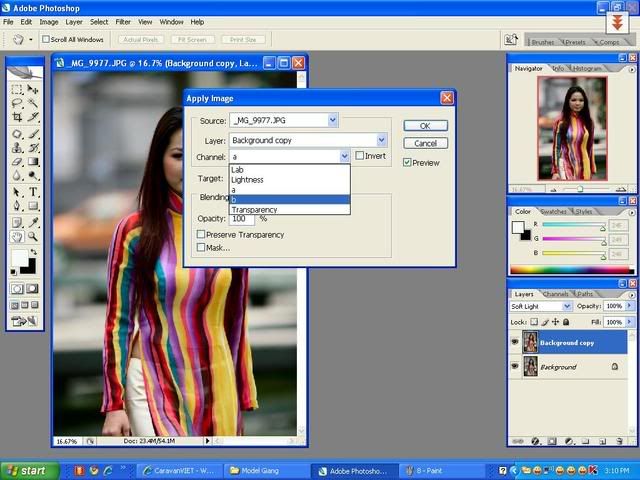The width and height of the screenshot is (640, 480).
Task: Select the Crop tool
Action: point(17,117)
